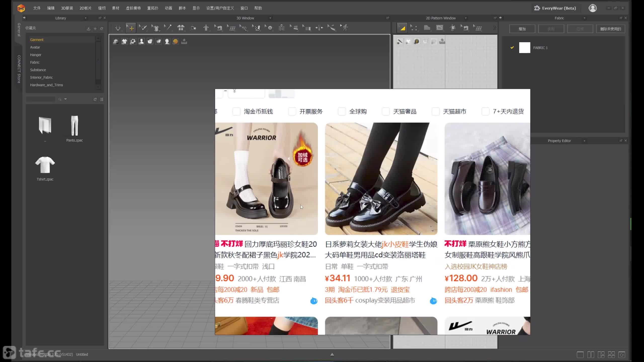Open the 设置/用户自定义 menu
Viewport: 644px width, 362px height.
click(x=220, y=8)
